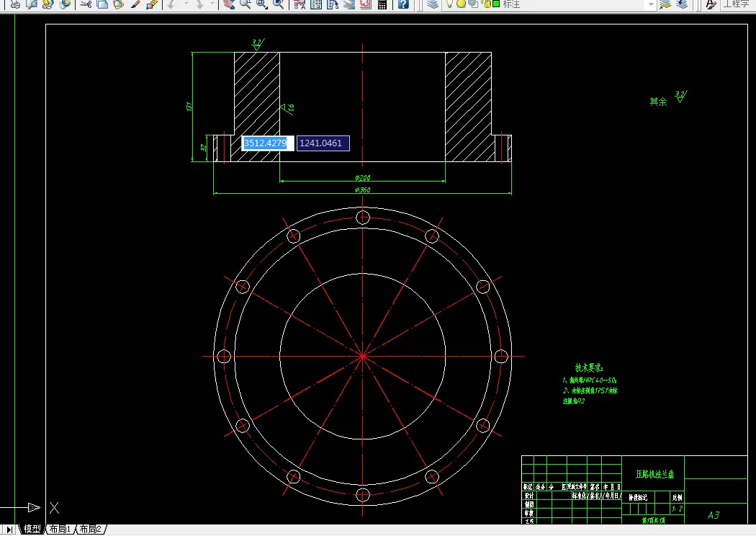This screenshot has height=536, width=756.
Task: Expand the Undo history dropdown
Action: 186,4
